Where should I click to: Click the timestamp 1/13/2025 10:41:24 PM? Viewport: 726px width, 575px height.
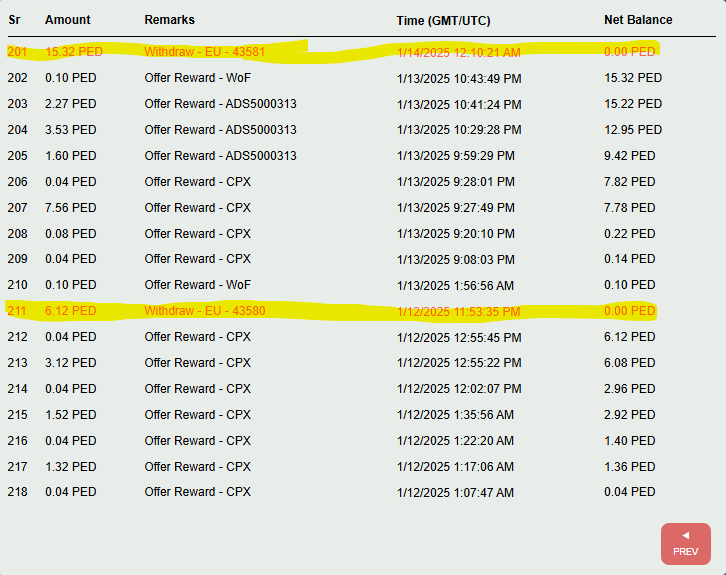(x=459, y=105)
